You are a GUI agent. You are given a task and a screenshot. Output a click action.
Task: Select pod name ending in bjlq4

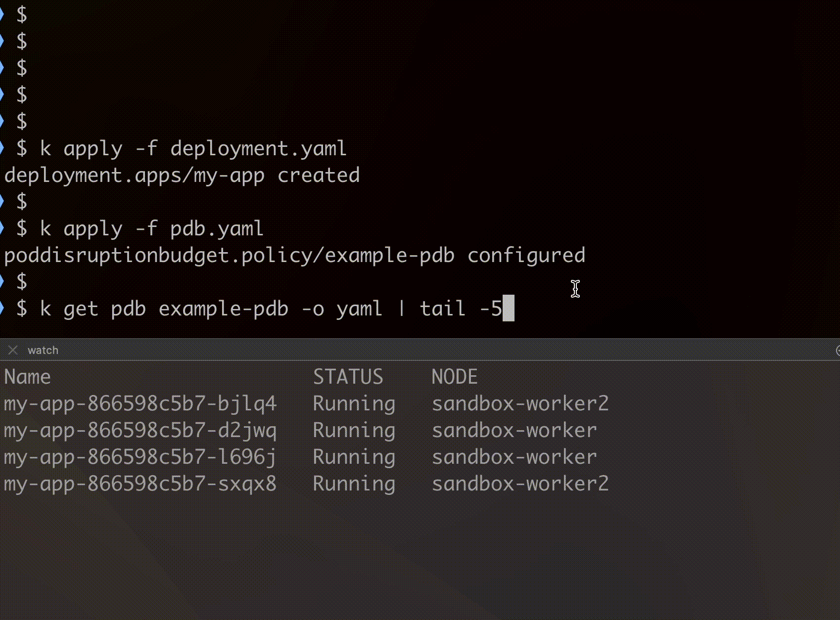[x=140, y=403]
